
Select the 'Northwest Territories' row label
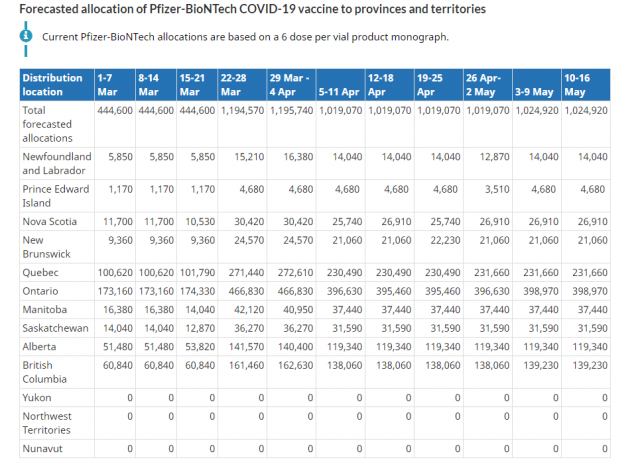click(47, 423)
